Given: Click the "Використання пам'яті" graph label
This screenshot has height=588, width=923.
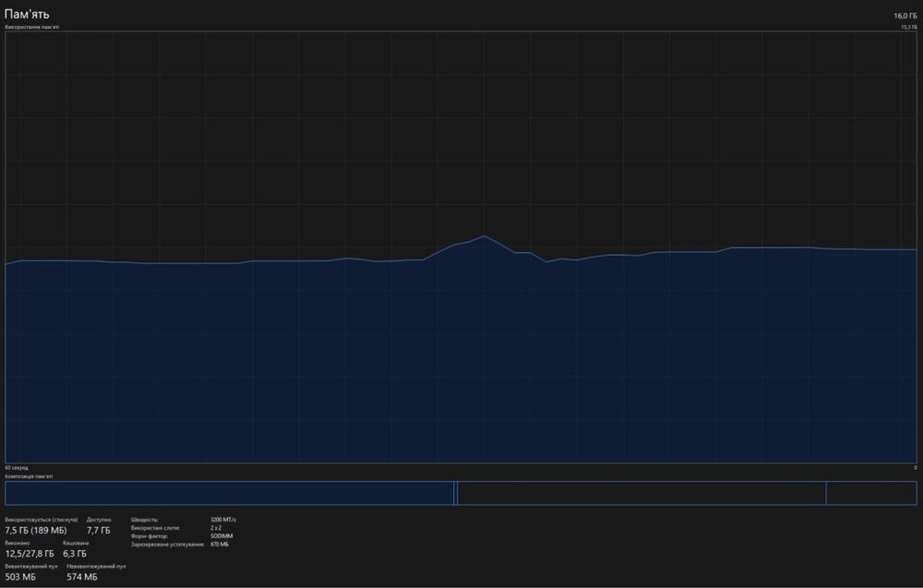Looking at the screenshot, I should coord(31,27).
